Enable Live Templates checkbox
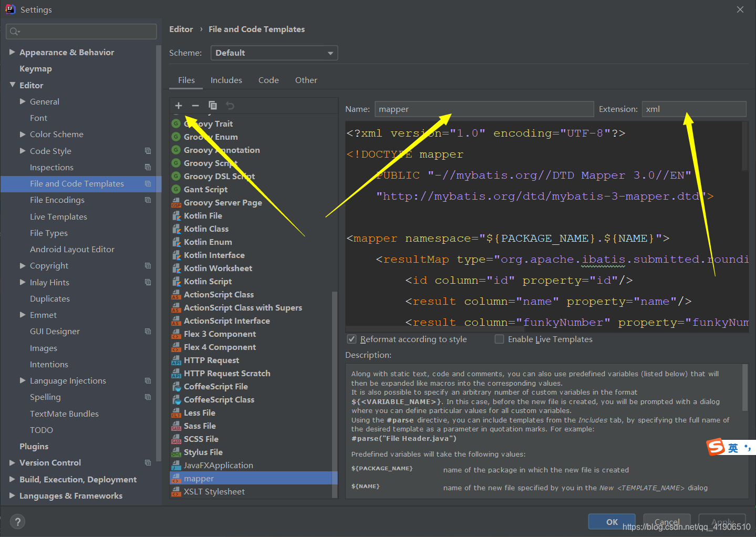Image resolution: width=756 pixels, height=537 pixels. pyautogui.click(x=499, y=339)
